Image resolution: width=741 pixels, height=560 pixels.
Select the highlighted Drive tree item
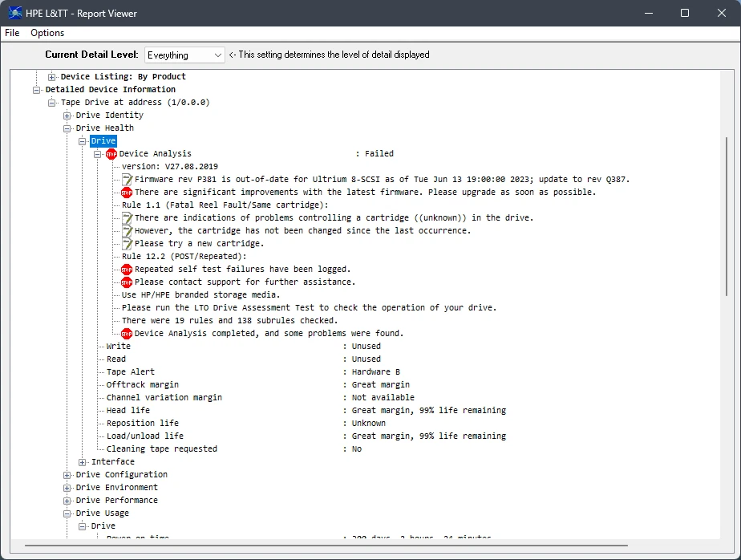103,140
